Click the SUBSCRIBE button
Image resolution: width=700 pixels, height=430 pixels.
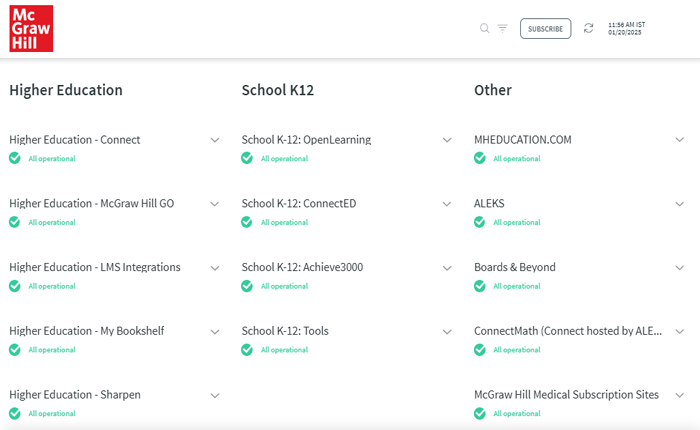pyautogui.click(x=545, y=29)
